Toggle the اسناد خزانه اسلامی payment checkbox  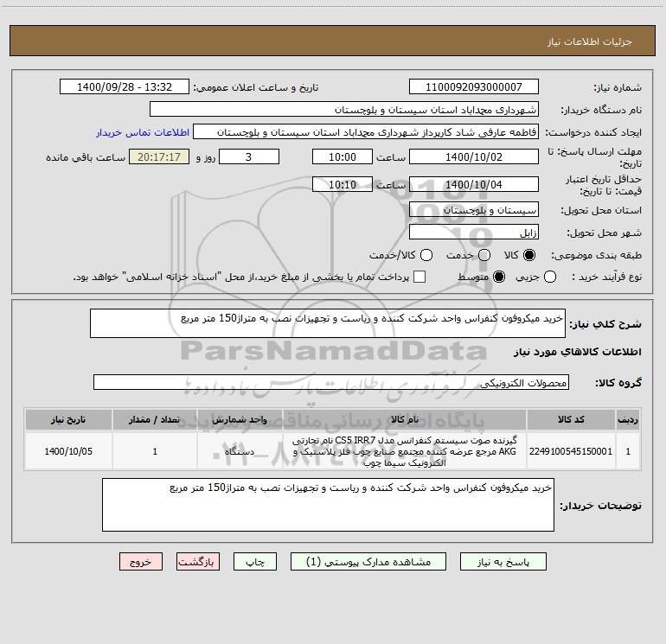419,277
